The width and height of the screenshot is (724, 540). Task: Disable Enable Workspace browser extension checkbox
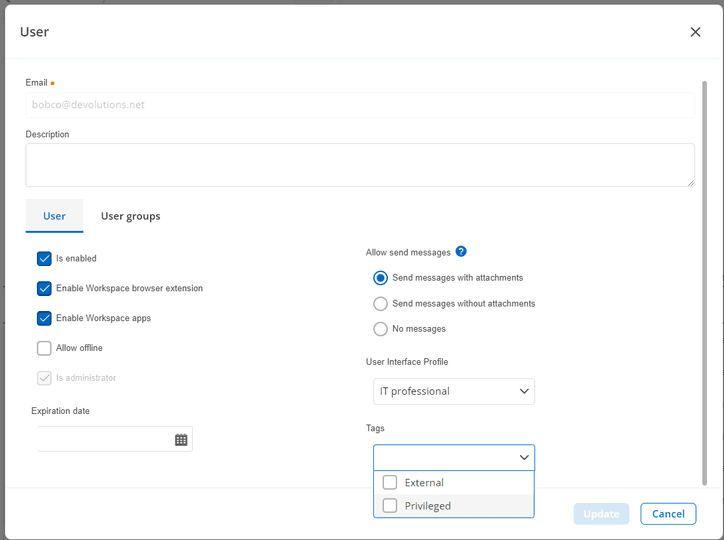pyautogui.click(x=44, y=288)
